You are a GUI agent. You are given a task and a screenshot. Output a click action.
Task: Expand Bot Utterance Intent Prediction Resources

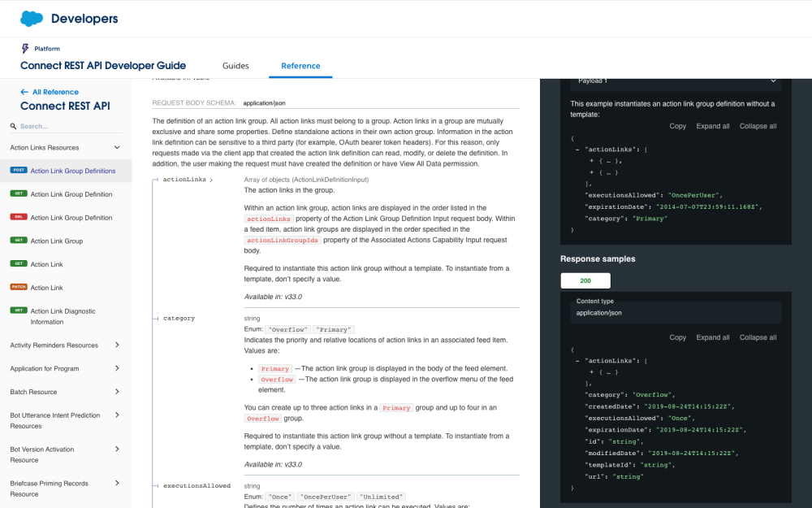117,415
